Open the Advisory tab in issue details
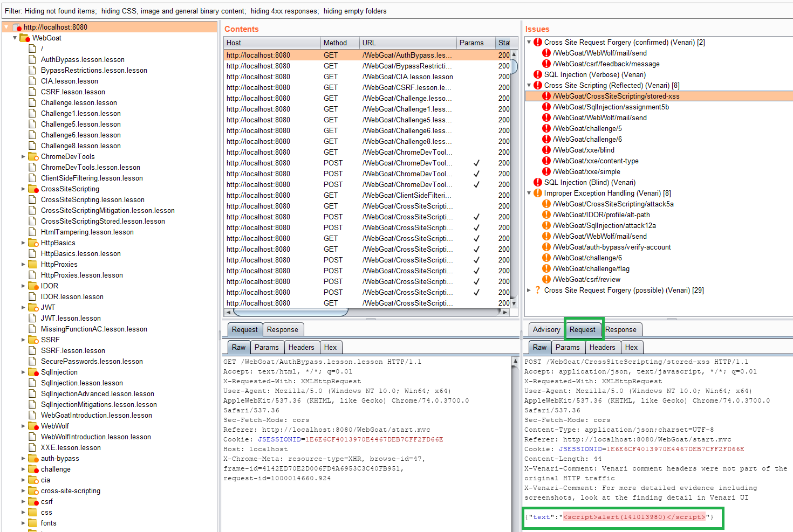793x532 pixels. pos(546,329)
